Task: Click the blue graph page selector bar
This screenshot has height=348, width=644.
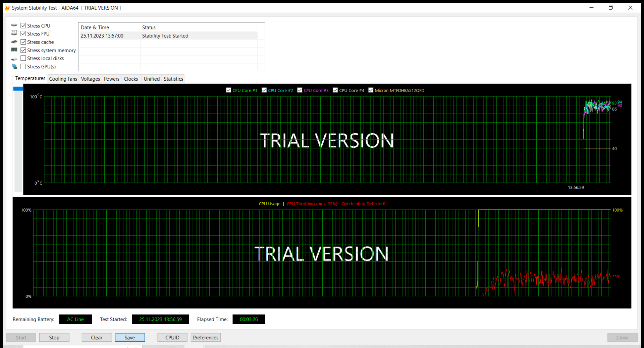Action: 18,89
